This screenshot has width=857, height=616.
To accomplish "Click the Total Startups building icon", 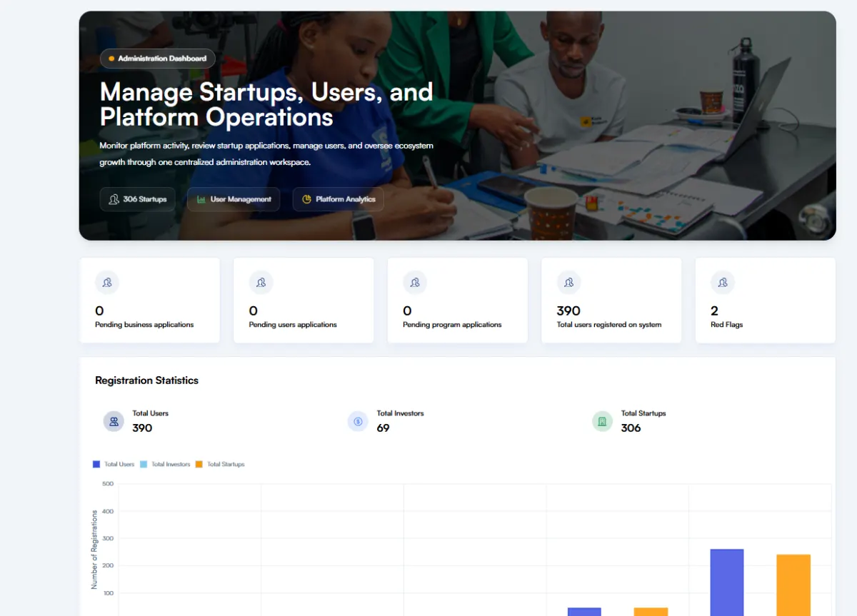I will (602, 421).
